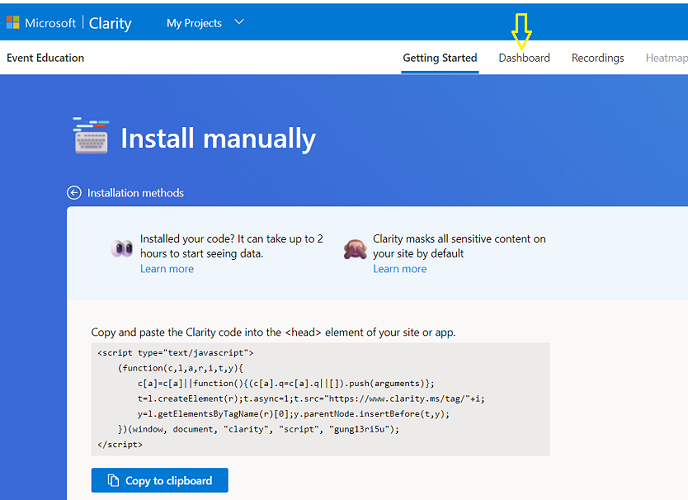Click inside the Clarity script code block
The image size is (688, 500).
(x=319, y=399)
